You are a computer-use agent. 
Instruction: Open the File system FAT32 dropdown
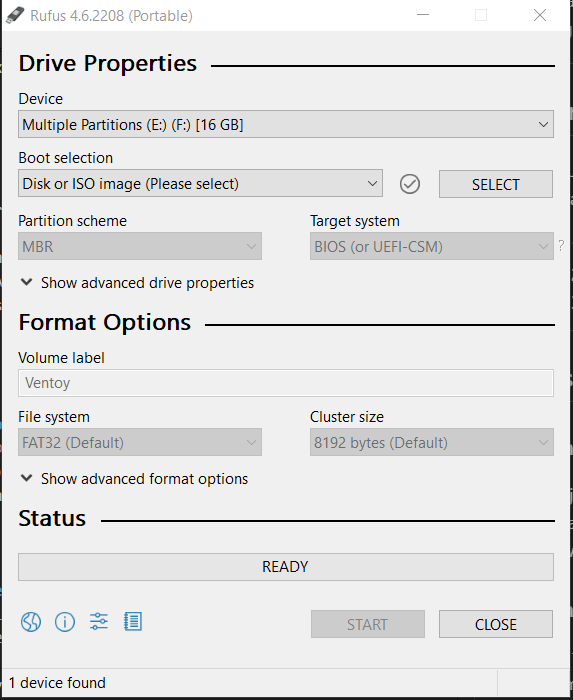pyautogui.click(x=140, y=442)
